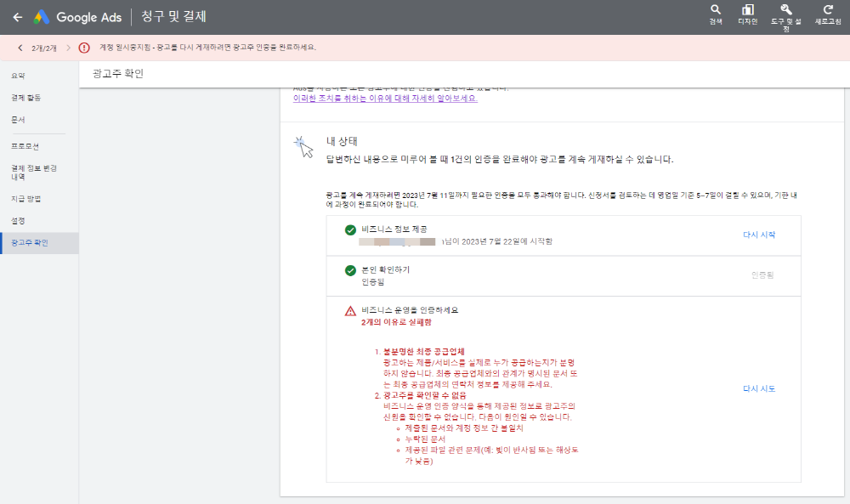Click green check next to 비즈니스 정보 제공
Image resolution: width=850 pixels, height=504 pixels.
(350, 229)
